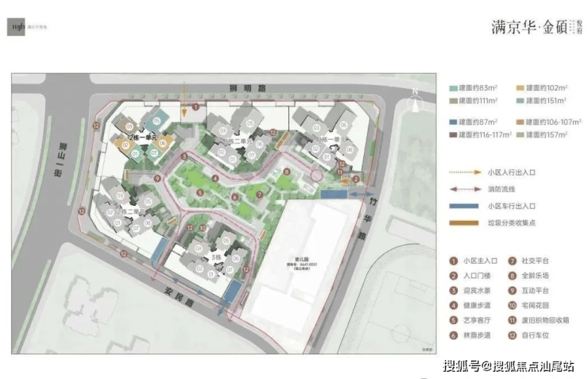The width and height of the screenshot is (588, 379).
Task: Click the 自行车位 legend text
Action: coord(535,335)
